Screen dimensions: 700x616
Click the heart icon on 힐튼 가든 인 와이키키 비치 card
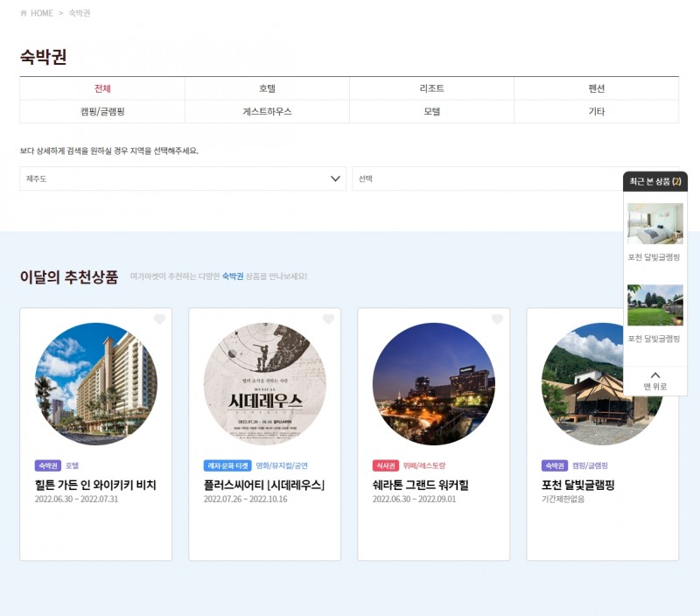tap(157, 320)
